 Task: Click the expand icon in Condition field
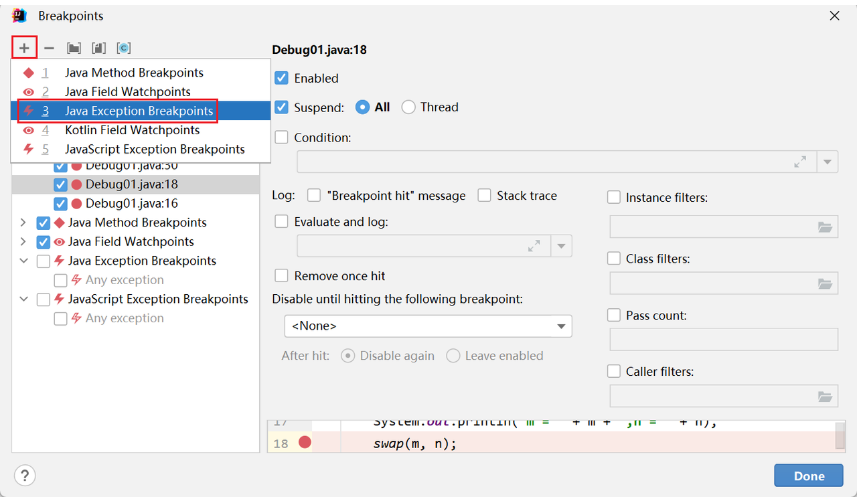pos(800,162)
